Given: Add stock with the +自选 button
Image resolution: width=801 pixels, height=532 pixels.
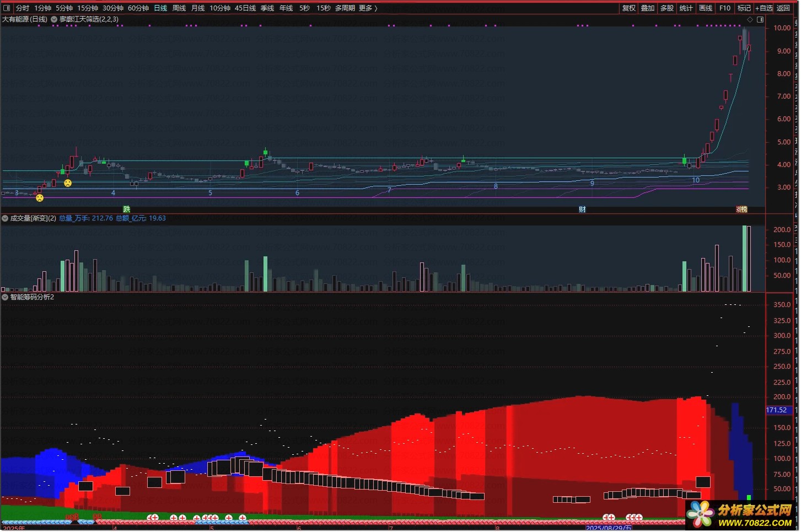Looking at the screenshot, I should pos(764,8).
